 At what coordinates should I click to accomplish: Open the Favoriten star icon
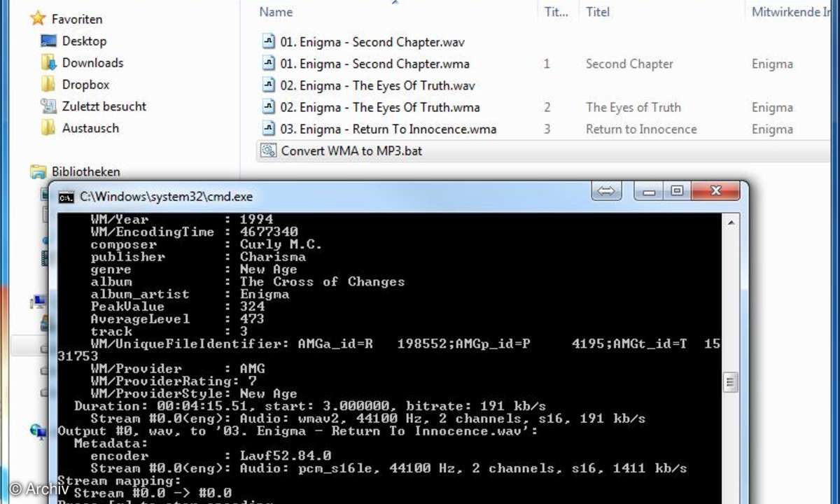pyautogui.click(x=38, y=18)
